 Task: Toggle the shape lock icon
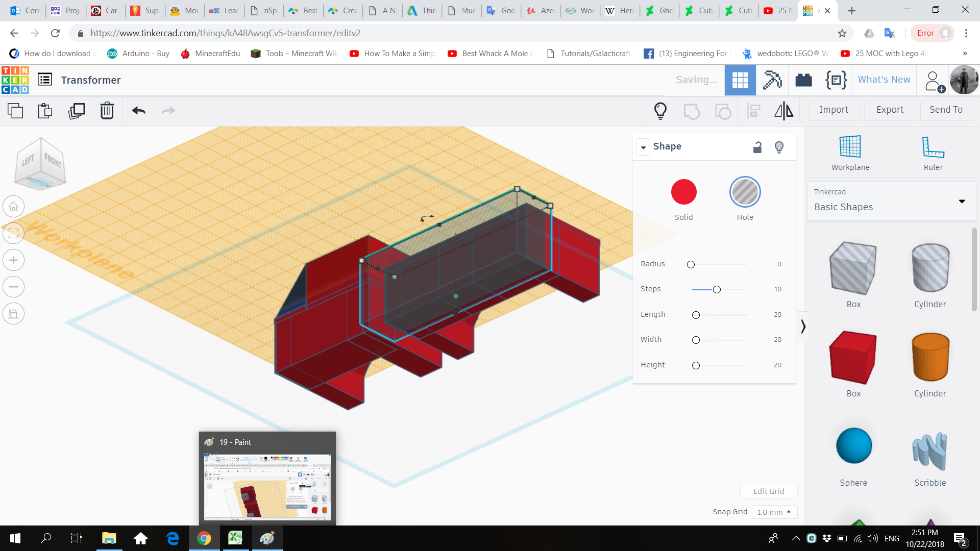pyautogui.click(x=757, y=147)
